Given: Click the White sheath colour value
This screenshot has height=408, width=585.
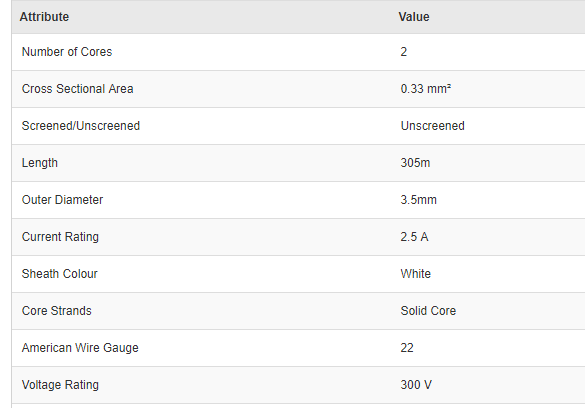Looking at the screenshot, I should pyautogui.click(x=416, y=274).
